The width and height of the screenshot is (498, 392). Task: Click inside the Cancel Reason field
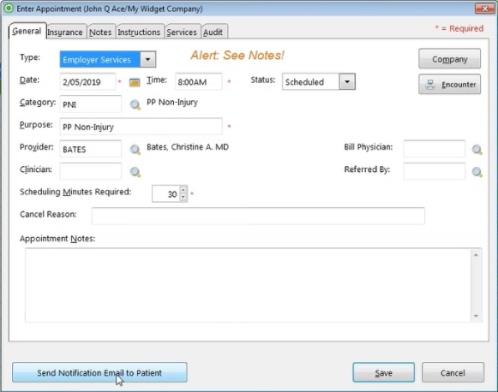click(258, 216)
